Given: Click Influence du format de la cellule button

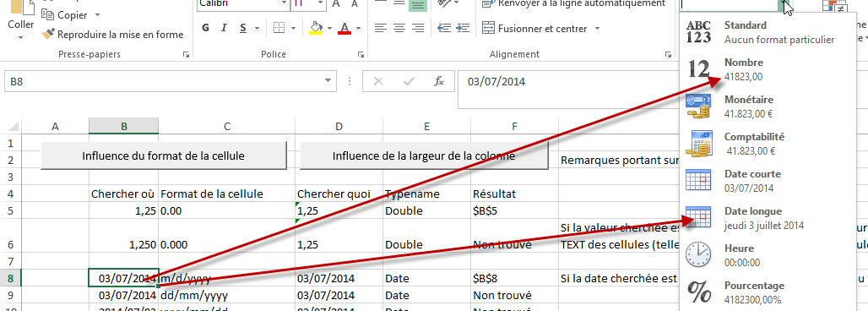Looking at the screenshot, I should coord(163,155).
